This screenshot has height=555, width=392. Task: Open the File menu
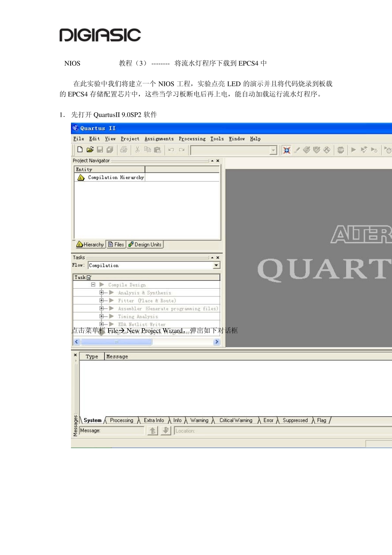coord(78,139)
